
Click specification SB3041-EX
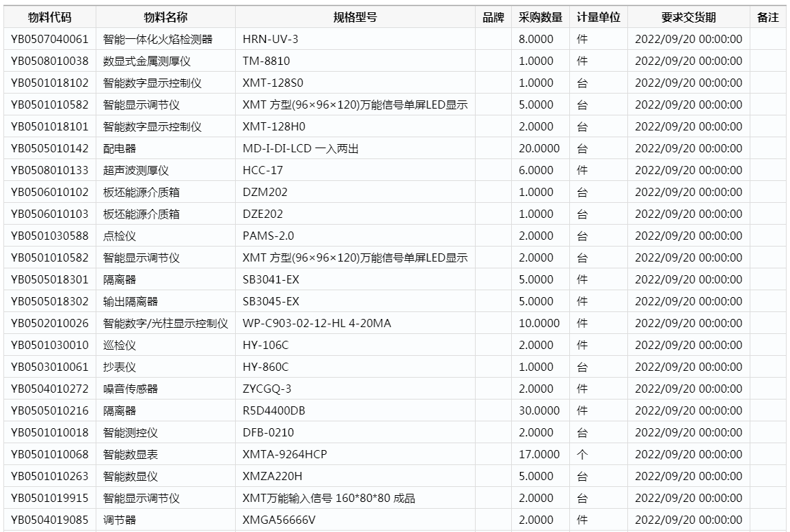coord(271,280)
